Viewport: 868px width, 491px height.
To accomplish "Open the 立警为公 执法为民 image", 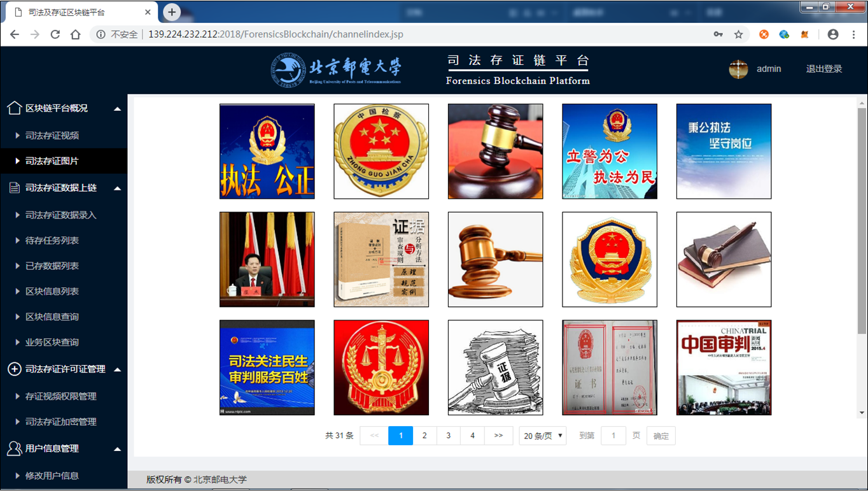I will coord(610,152).
